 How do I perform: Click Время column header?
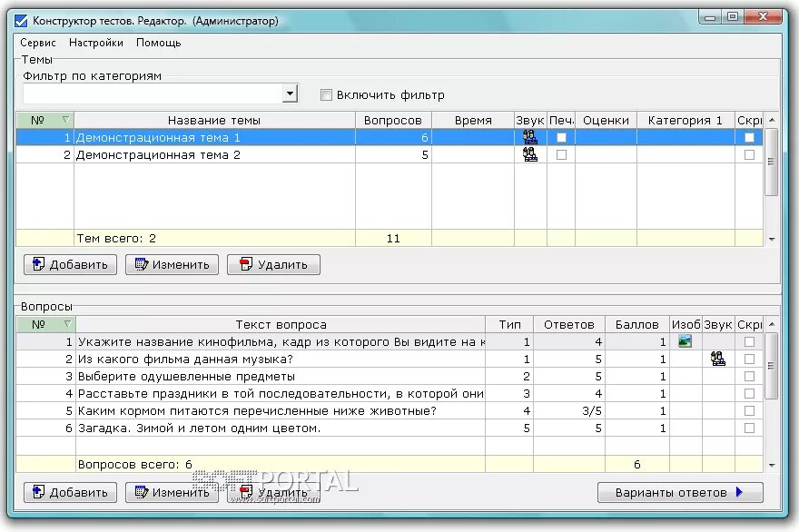tap(473, 120)
